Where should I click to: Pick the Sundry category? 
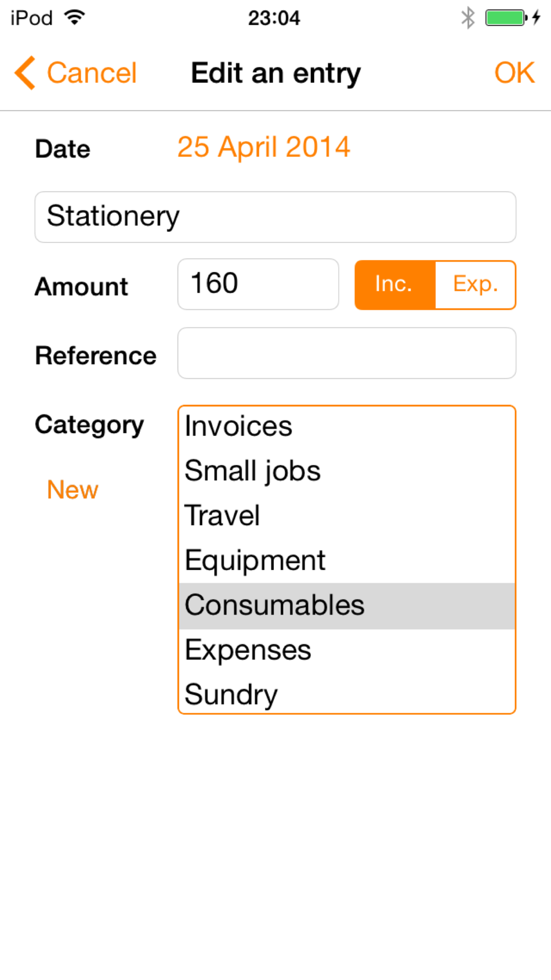[x=347, y=694]
